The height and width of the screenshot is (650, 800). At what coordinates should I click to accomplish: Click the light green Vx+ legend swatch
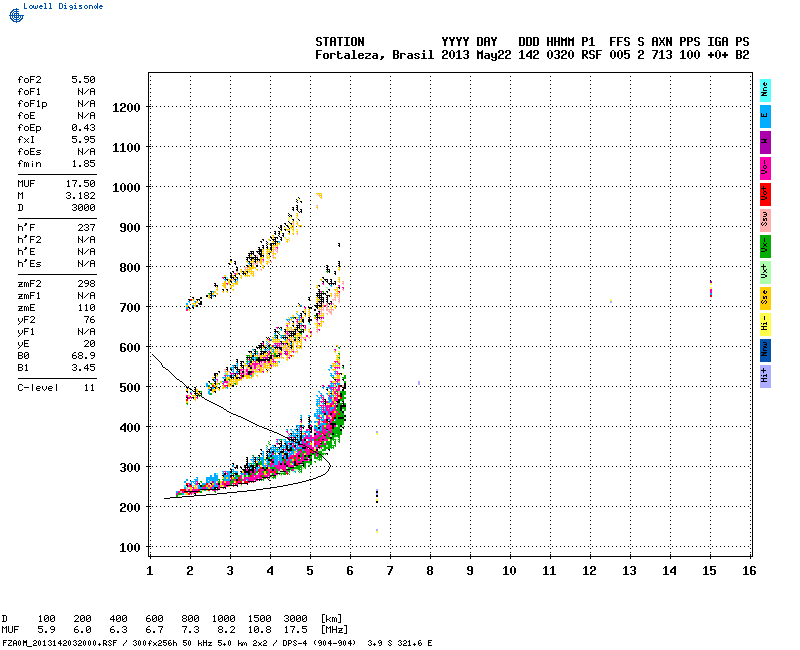[765, 271]
